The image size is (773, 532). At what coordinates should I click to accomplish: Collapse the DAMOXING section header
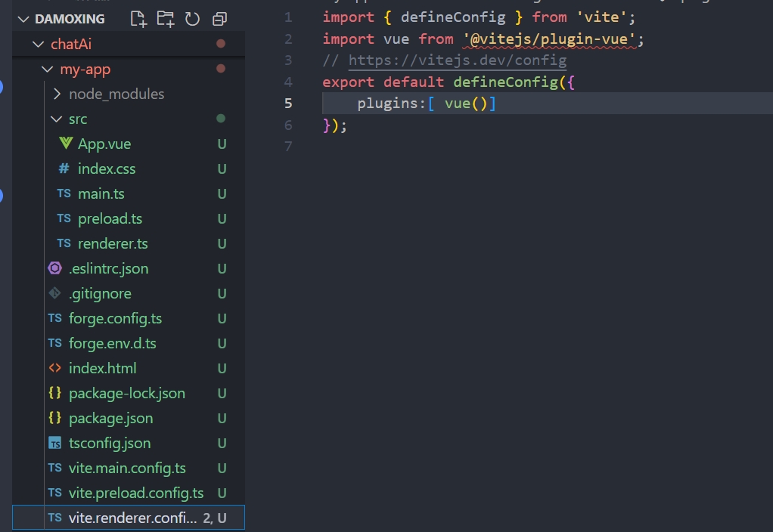click(x=23, y=19)
